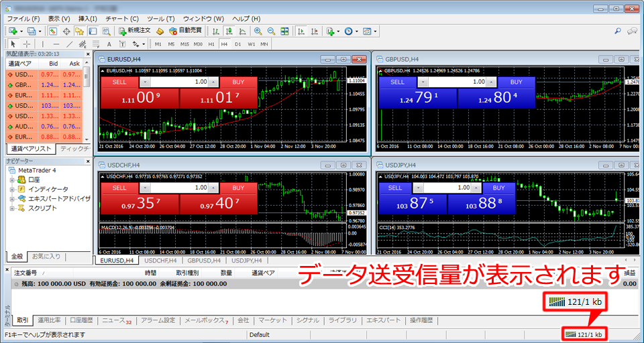This screenshot has height=343, width=644.
Task: Zoom out chart with magnifier minus
Action: coord(271,31)
